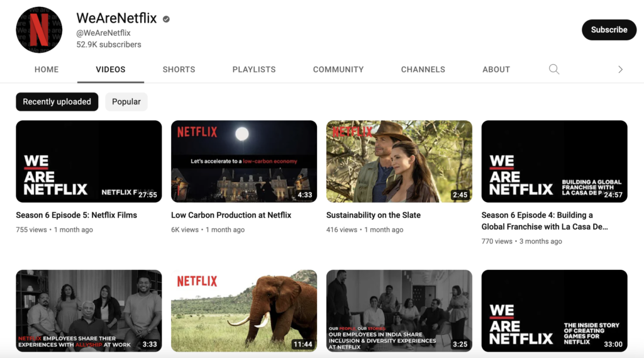Screen dimensions: 644x358
Task: Click the right chevron to show more tabs
Action: point(620,69)
